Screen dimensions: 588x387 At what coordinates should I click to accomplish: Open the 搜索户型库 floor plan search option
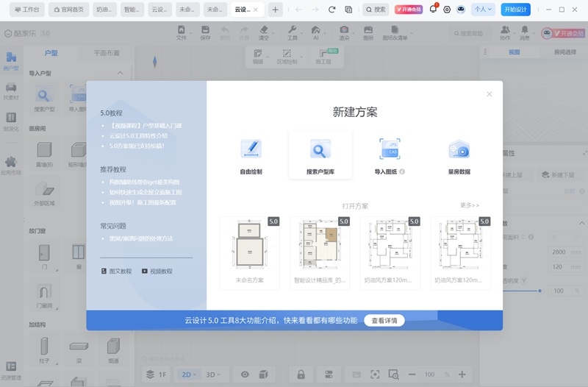click(320, 155)
